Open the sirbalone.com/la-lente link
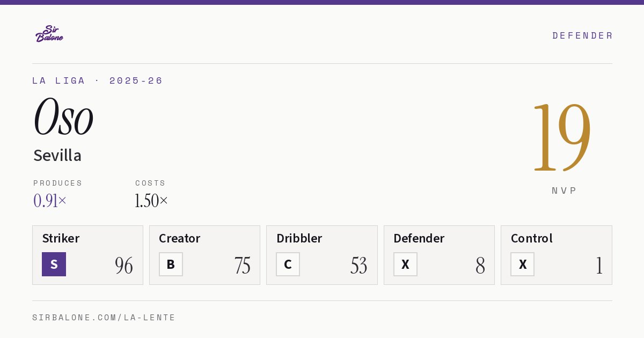The image size is (644, 338). (104, 318)
